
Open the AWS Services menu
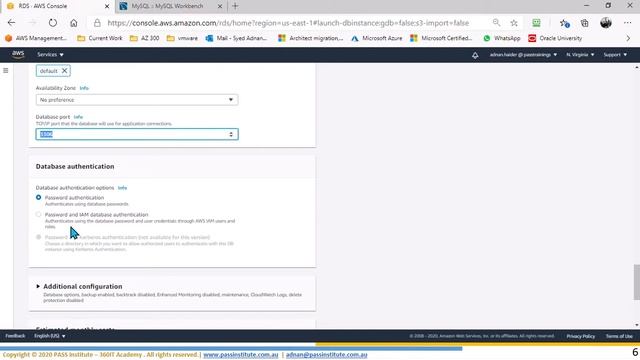tap(50, 54)
